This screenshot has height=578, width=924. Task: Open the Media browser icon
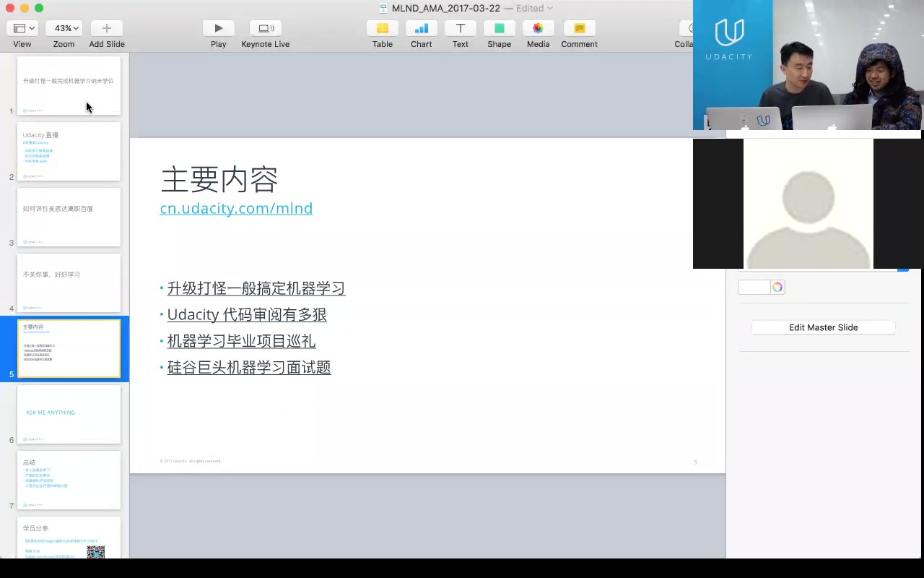538,28
